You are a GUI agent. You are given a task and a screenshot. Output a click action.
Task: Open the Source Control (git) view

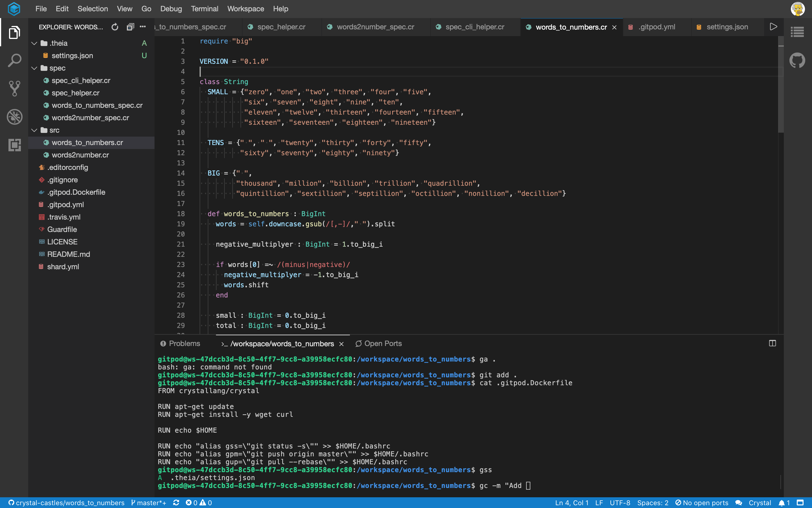coord(14,89)
